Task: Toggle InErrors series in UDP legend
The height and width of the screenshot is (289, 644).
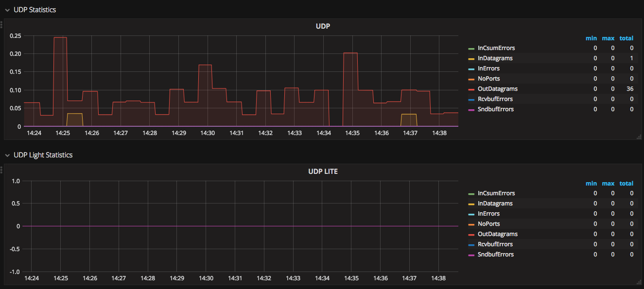Action: point(488,68)
